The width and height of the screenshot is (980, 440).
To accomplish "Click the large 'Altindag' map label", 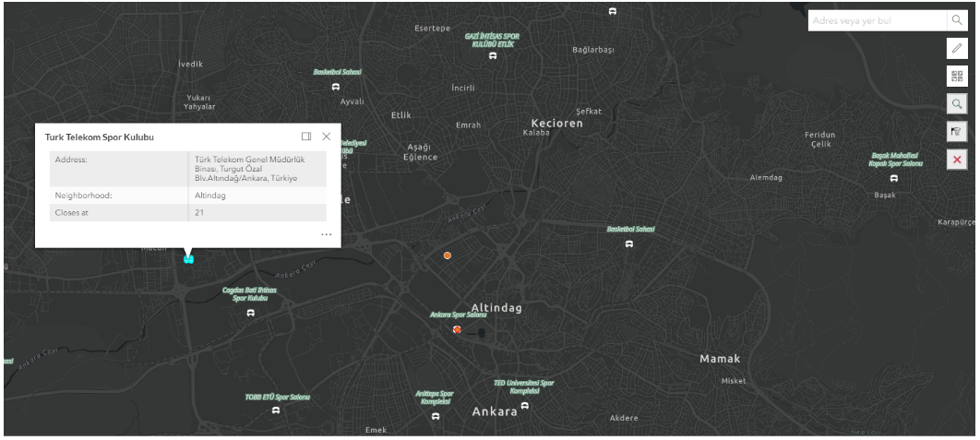I will 496,308.
